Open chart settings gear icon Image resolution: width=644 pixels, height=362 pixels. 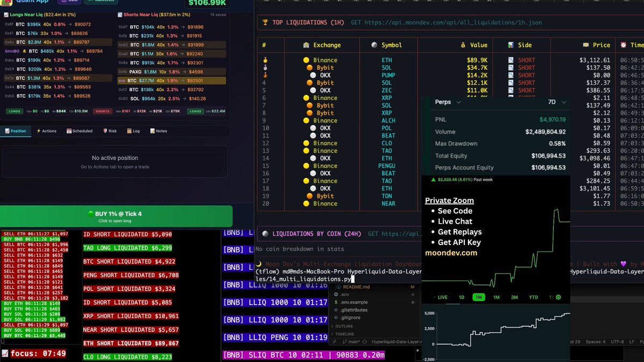pyautogui.click(x=559, y=297)
